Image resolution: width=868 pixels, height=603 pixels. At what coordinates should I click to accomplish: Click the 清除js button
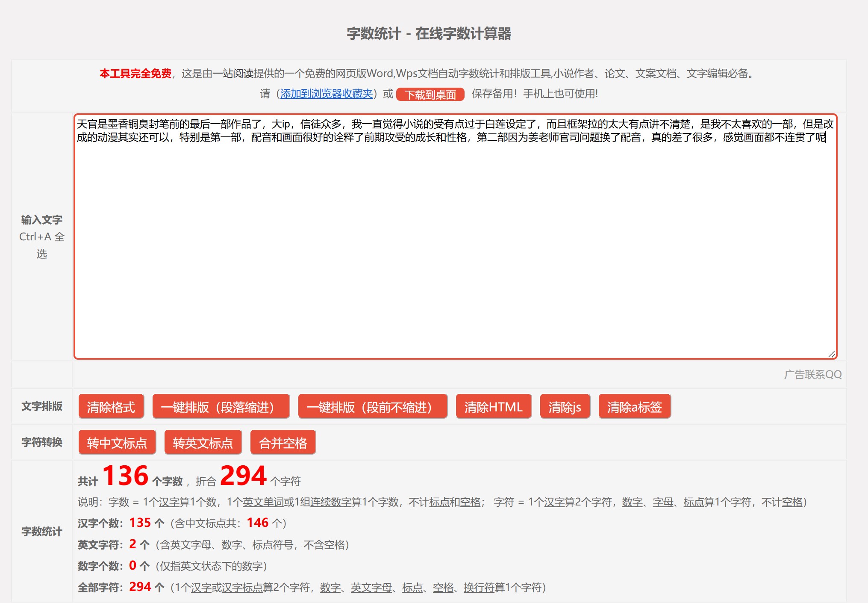[565, 407]
